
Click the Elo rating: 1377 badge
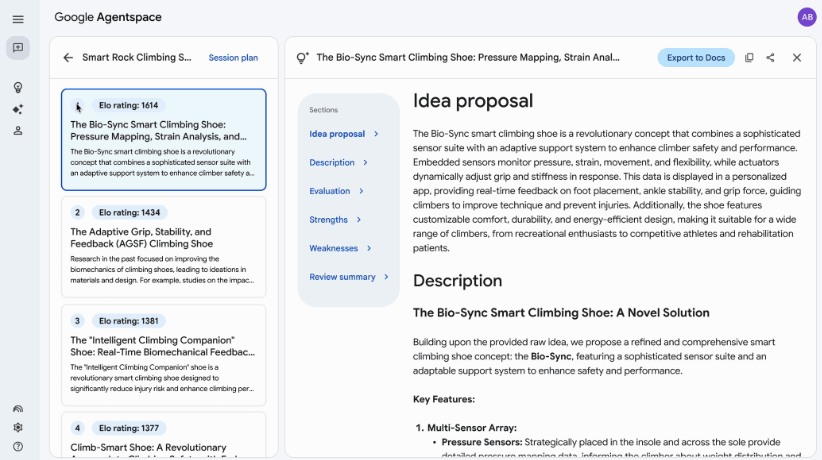pos(129,428)
